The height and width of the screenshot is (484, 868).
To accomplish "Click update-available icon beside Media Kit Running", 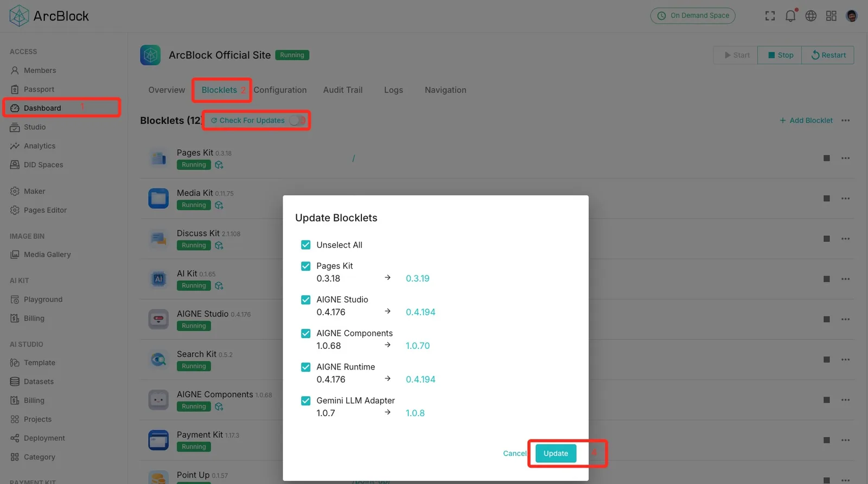I will (x=219, y=205).
